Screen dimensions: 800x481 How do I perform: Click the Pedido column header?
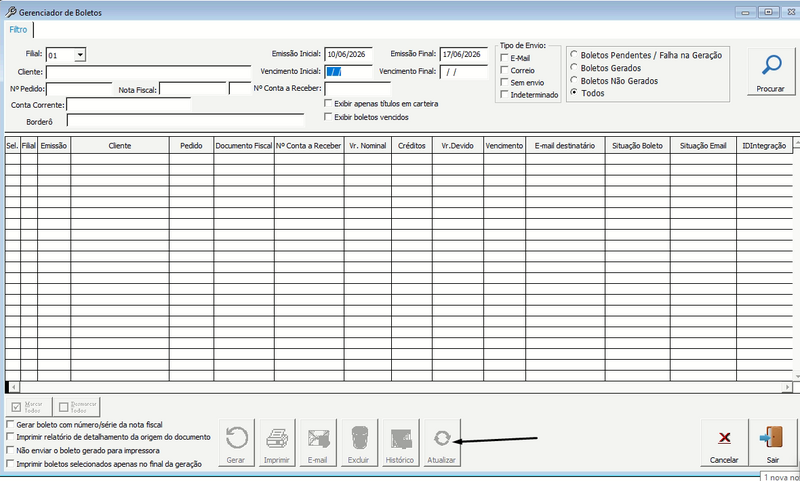click(x=191, y=145)
